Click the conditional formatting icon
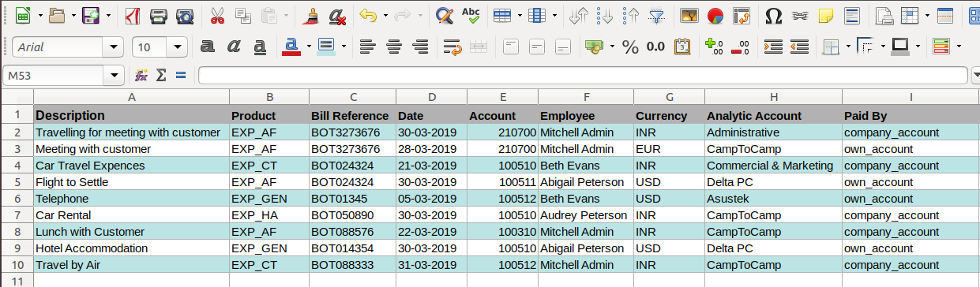 coord(941,47)
